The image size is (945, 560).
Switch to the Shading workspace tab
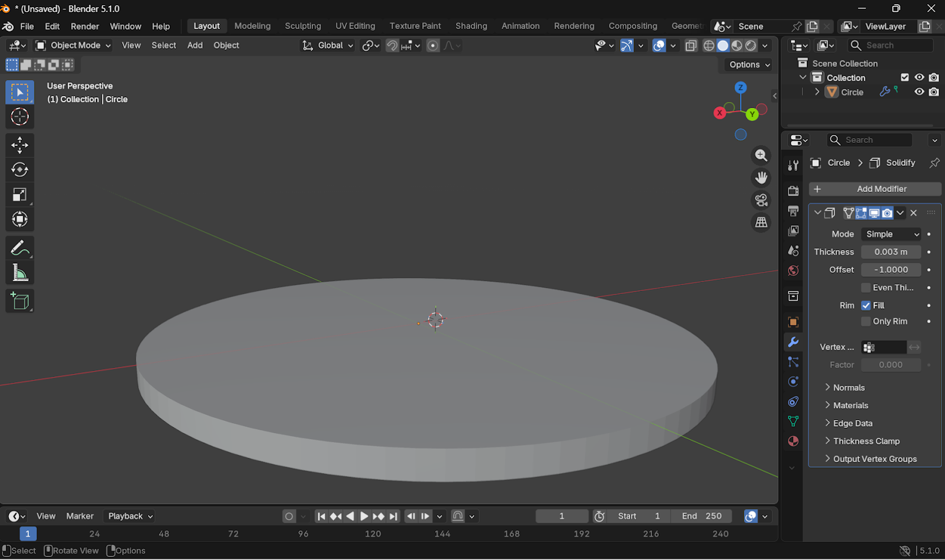[471, 26]
